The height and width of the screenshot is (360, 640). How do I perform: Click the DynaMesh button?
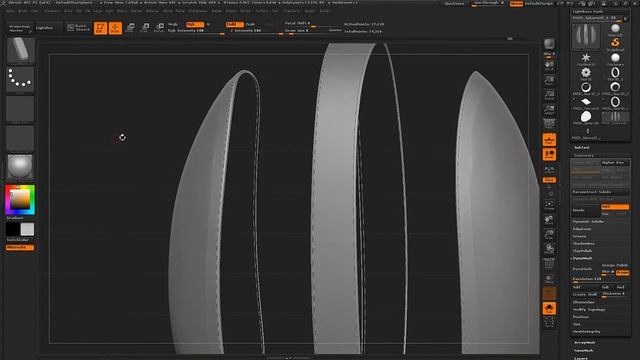coord(586,269)
